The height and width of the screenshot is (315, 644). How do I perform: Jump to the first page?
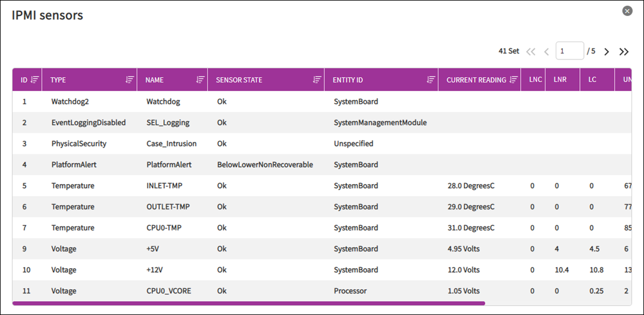pyautogui.click(x=531, y=51)
